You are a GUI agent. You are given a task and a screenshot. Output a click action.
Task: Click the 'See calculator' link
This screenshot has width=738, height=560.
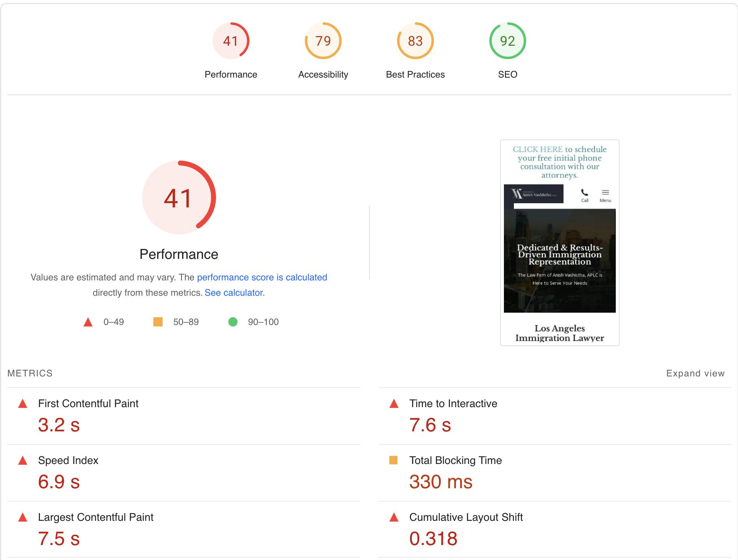click(x=233, y=292)
